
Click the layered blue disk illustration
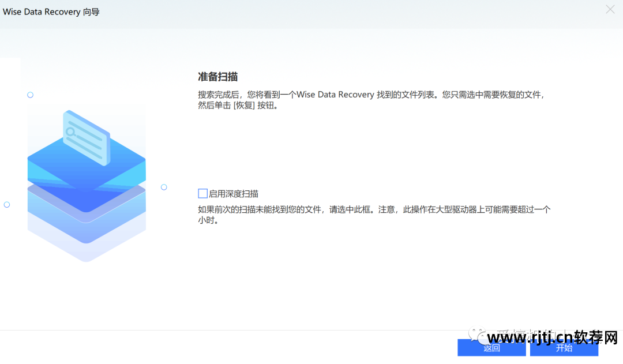tap(87, 190)
